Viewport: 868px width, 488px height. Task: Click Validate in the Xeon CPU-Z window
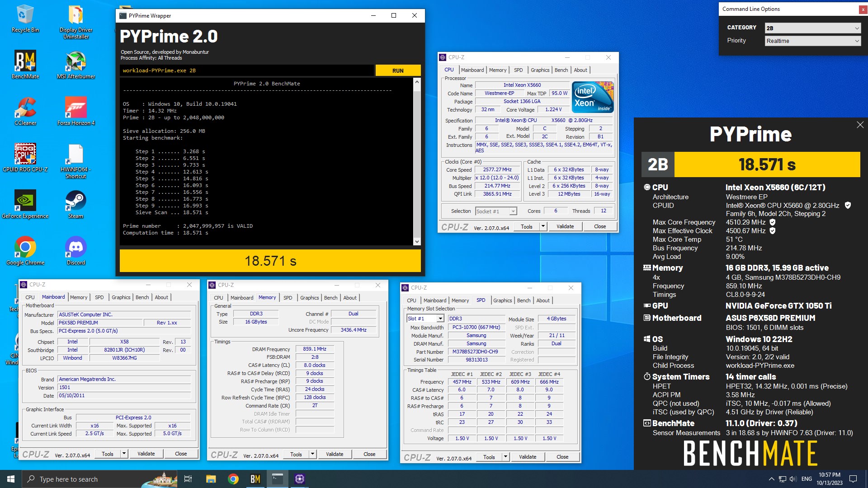coord(565,226)
